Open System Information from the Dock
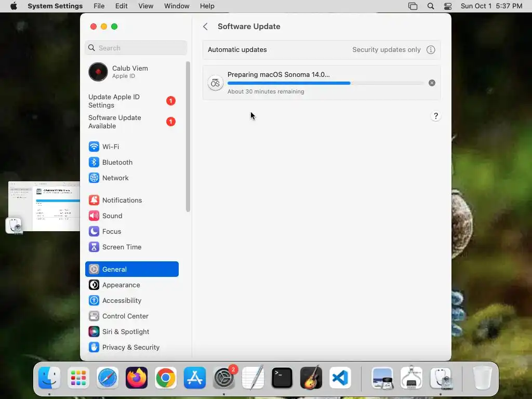This screenshot has height=399, width=532. point(411,378)
